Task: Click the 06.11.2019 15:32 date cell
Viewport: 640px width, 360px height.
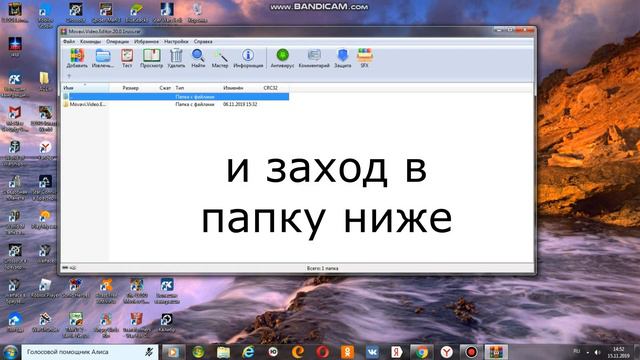Action: 240,104
